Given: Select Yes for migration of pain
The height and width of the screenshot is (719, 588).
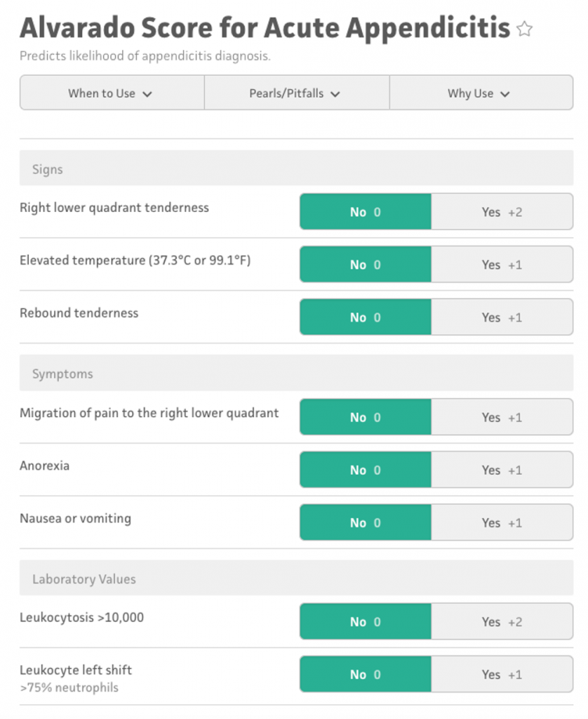Looking at the screenshot, I should click(x=502, y=416).
